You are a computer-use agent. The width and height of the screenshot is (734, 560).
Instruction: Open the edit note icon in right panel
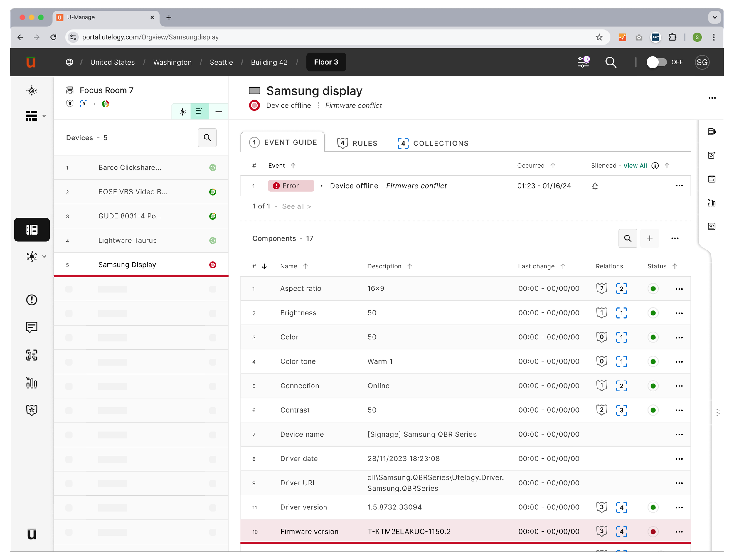coord(711,155)
